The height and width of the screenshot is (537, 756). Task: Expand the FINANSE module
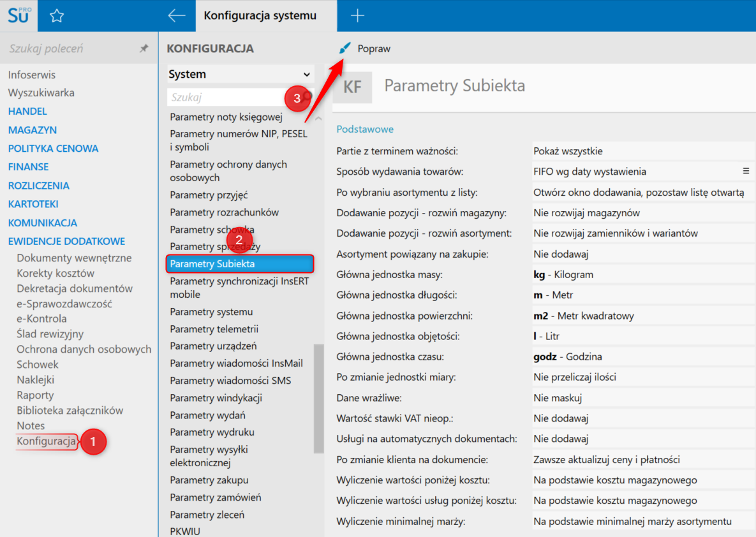tap(29, 167)
